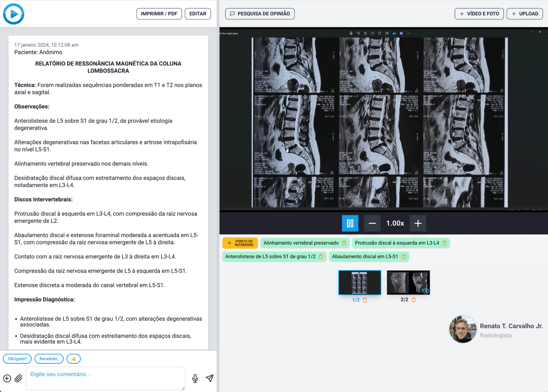Screen dimensions: 548x392
Task: Open the purple media icon in viewer toolbar
Action: (401, 33)
